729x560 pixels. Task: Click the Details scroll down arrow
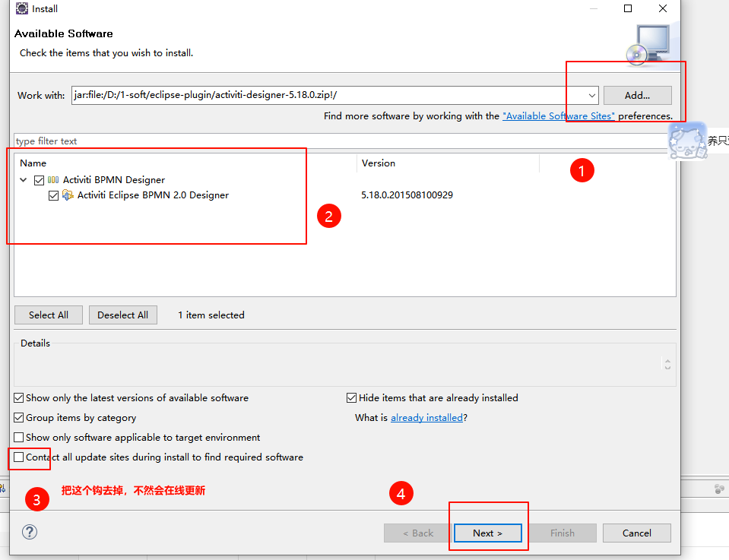click(x=667, y=368)
